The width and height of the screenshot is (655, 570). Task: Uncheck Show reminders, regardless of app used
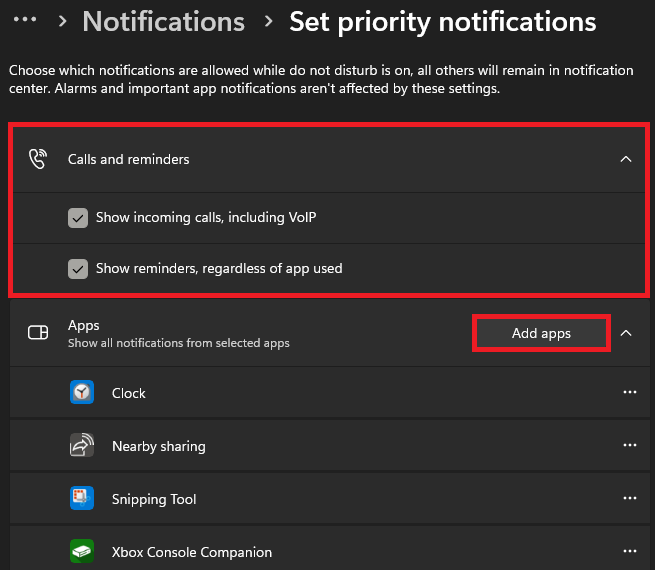pyautogui.click(x=78, y=268)
